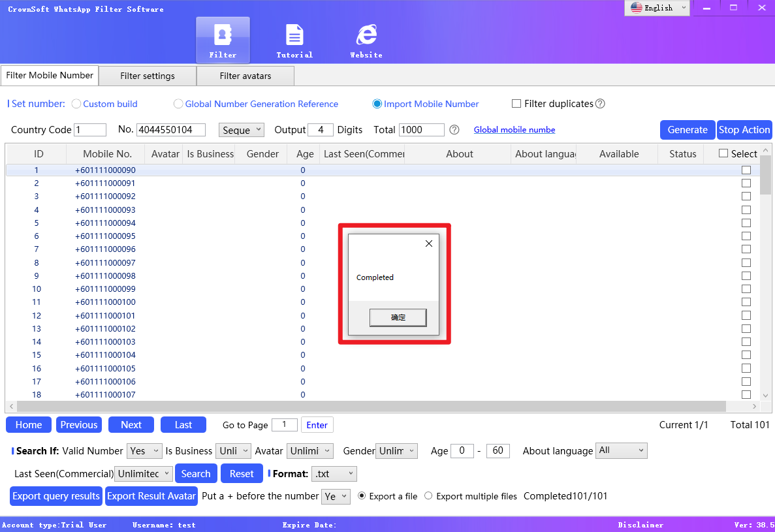The width and height of the screenshot is (775, 532).
Task: Jump to the Last page
Action: (x=183, y=425)
